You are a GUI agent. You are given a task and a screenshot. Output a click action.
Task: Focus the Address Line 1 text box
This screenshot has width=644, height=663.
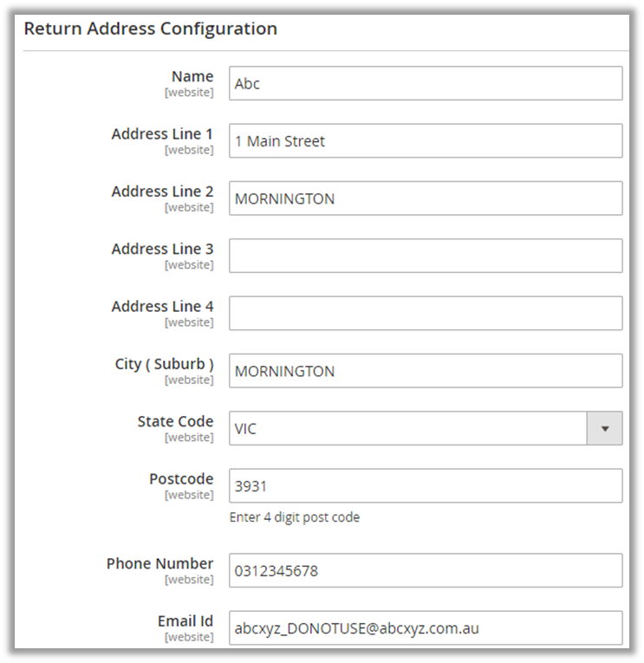[x=425, y=141]
